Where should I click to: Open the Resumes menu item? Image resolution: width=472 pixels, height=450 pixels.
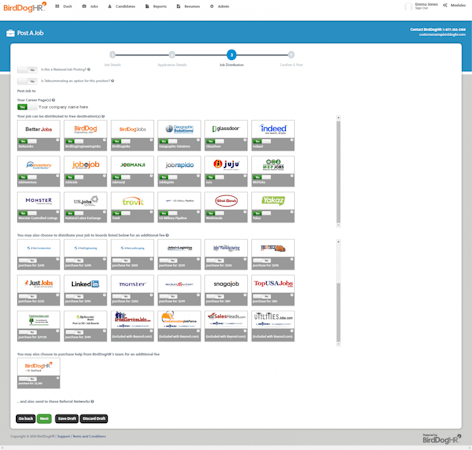tap(188, 6)
